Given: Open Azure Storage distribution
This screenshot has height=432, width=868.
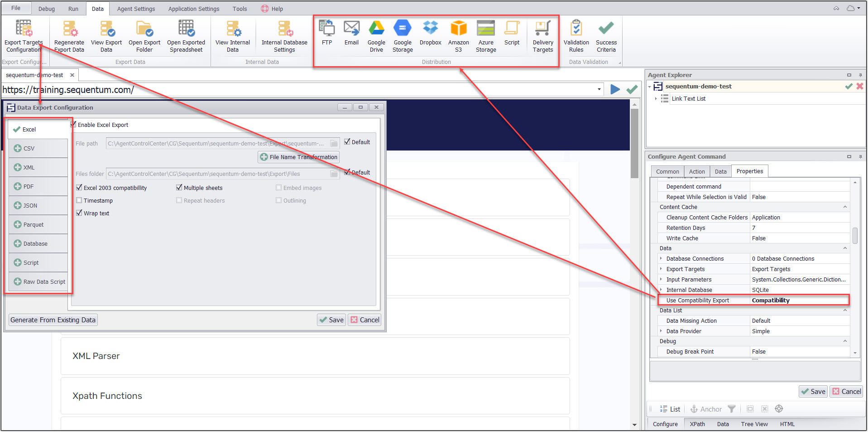Looking at the screenshot, I should coord(485,35).
